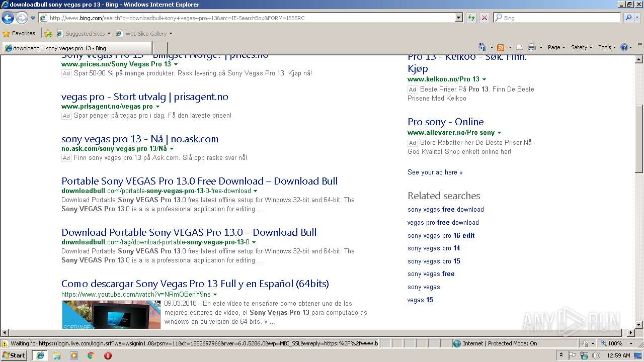Open the Home page icon

coord(482,47)
